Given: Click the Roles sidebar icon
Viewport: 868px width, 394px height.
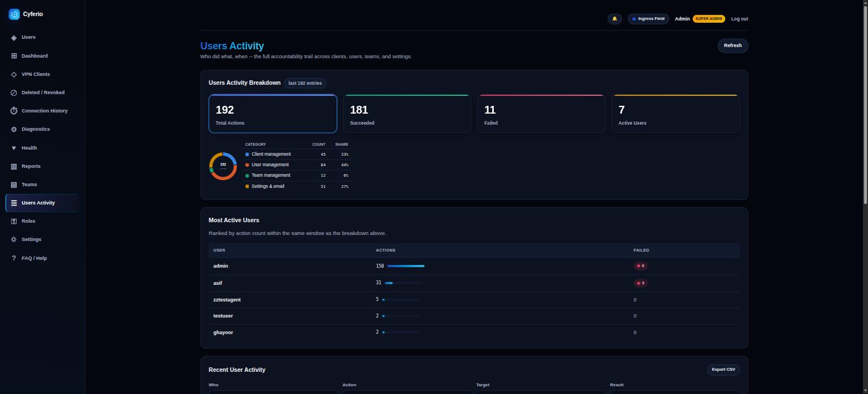Looking at the screenshot, I should pos(14,221).
